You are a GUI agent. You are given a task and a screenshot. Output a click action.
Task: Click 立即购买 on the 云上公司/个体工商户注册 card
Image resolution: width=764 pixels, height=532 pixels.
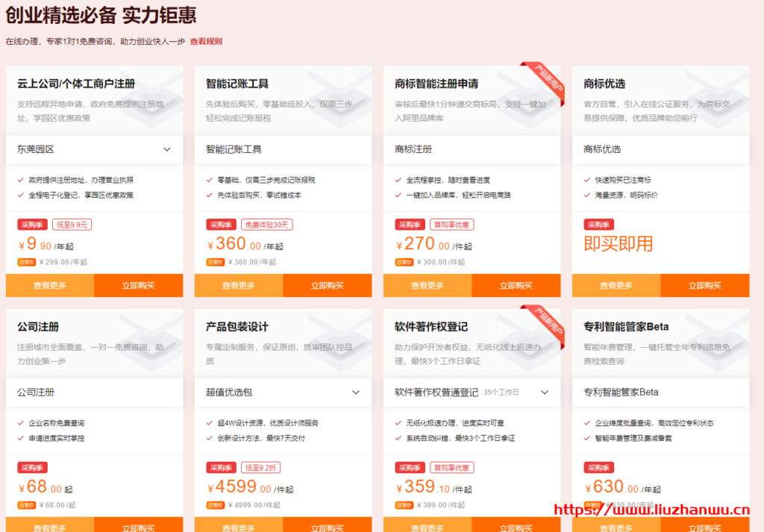coord(139,286)
